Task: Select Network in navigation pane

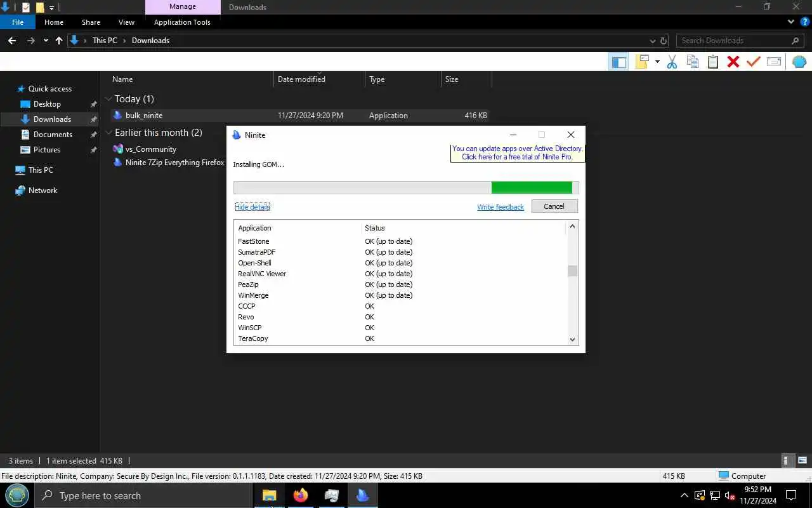Action: pyautogui.click(x=43, y=190)
